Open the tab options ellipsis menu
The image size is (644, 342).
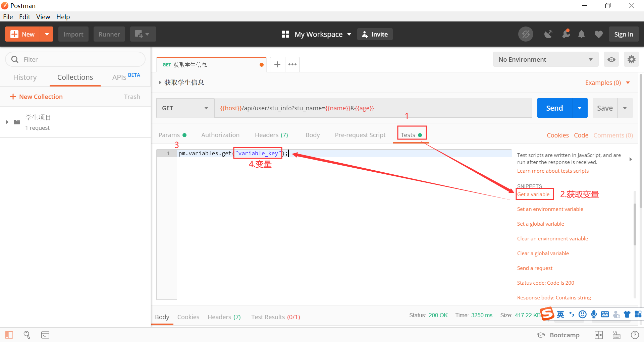tap(292, 64)
